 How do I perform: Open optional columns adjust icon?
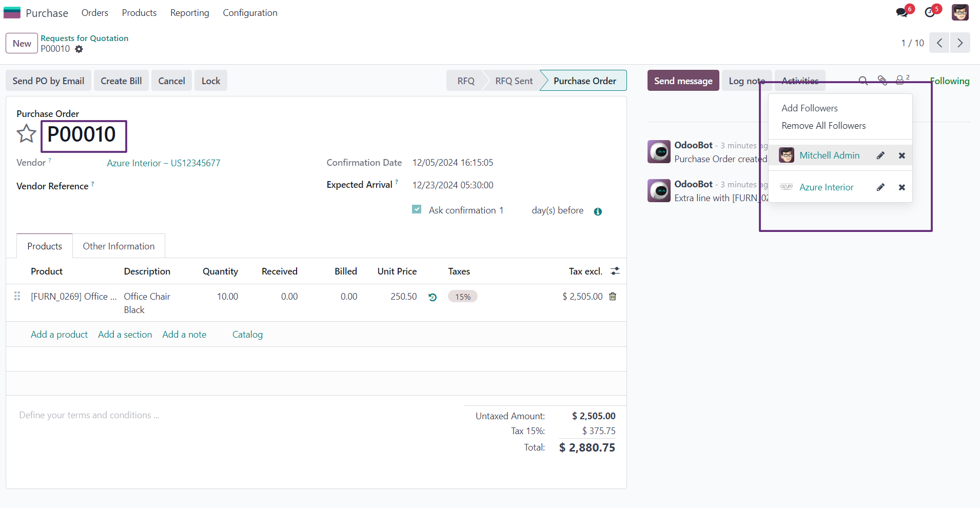615,271
